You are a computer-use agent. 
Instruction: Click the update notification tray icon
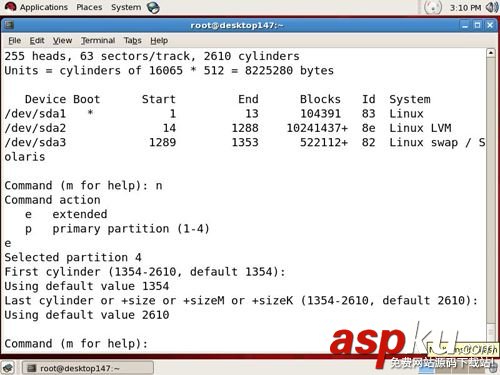click(432, 7)
